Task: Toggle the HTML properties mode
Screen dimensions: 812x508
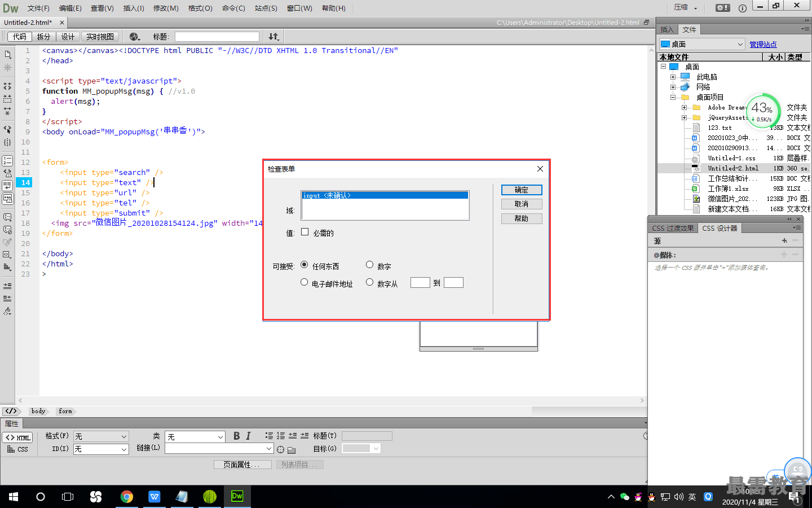Action: (x=17, y=437)
